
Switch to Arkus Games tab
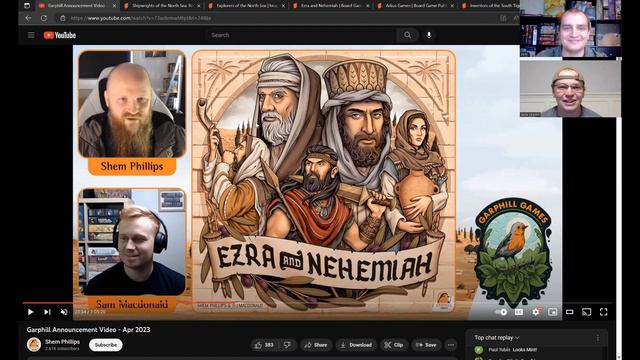pyautogui.click(x=415, y=6)
